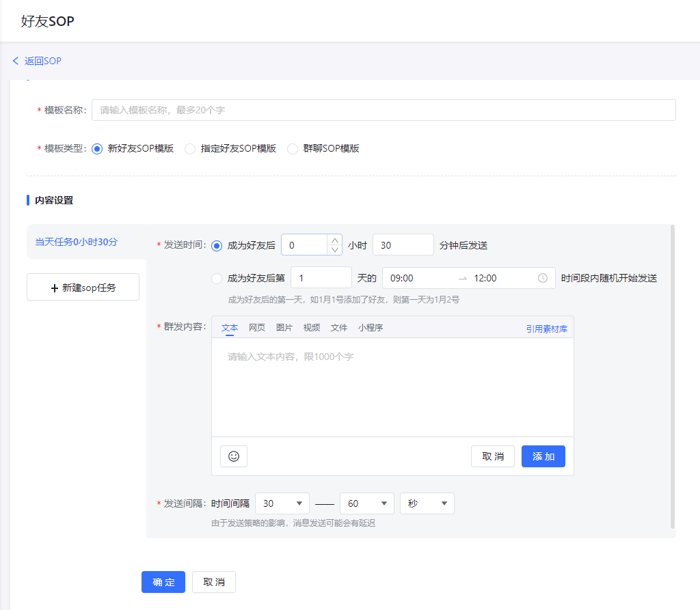Open the 秒 time unit dropdown
Screen dimensions: 700x610
tap(427, 503)
